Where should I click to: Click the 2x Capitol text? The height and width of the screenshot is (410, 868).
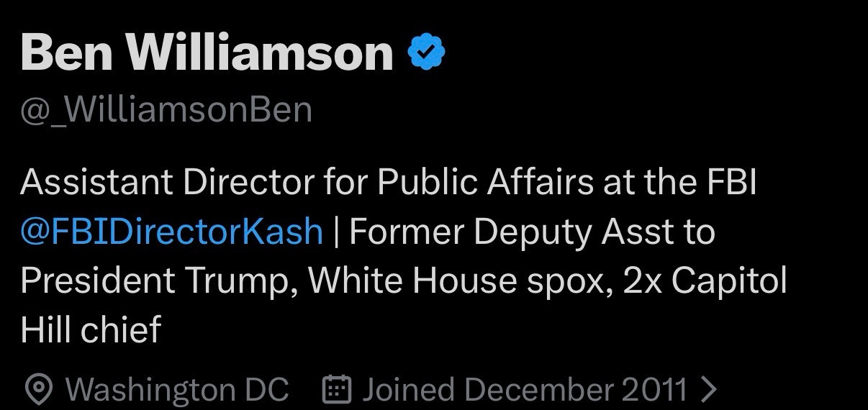(705, 281)
